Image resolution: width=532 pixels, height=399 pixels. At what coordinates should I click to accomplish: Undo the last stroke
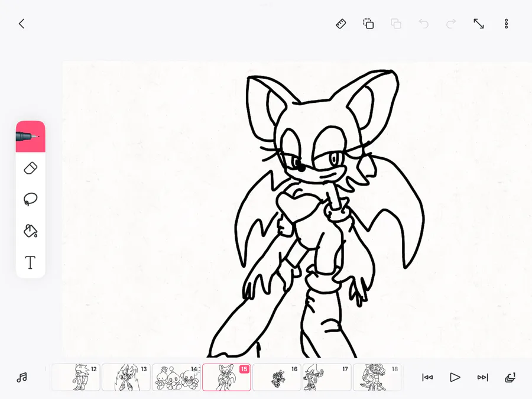423,24
